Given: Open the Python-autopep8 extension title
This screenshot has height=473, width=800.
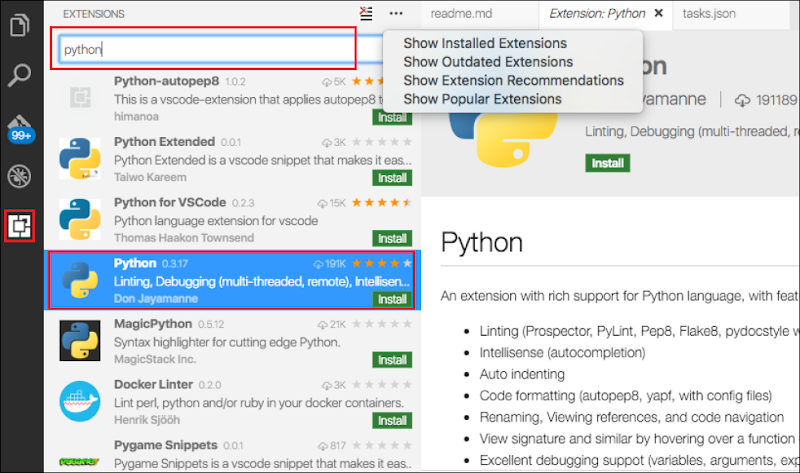Looking at the screenshot, I should tap(166, 81).
